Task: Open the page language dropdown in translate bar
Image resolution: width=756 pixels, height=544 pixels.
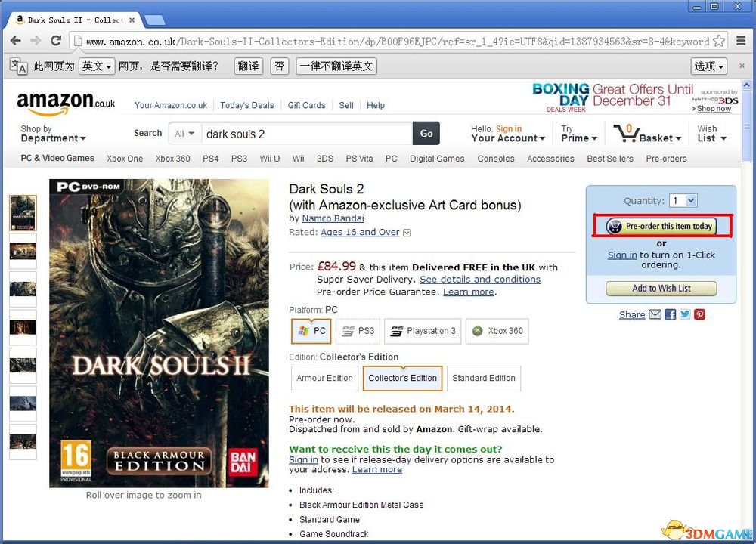Action: [97, 66]
